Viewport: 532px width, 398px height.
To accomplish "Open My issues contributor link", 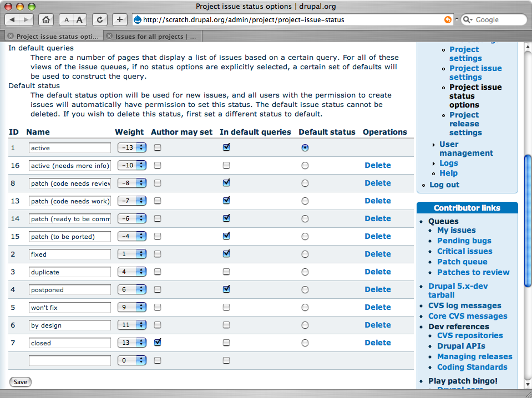I will tap(457, 230).
